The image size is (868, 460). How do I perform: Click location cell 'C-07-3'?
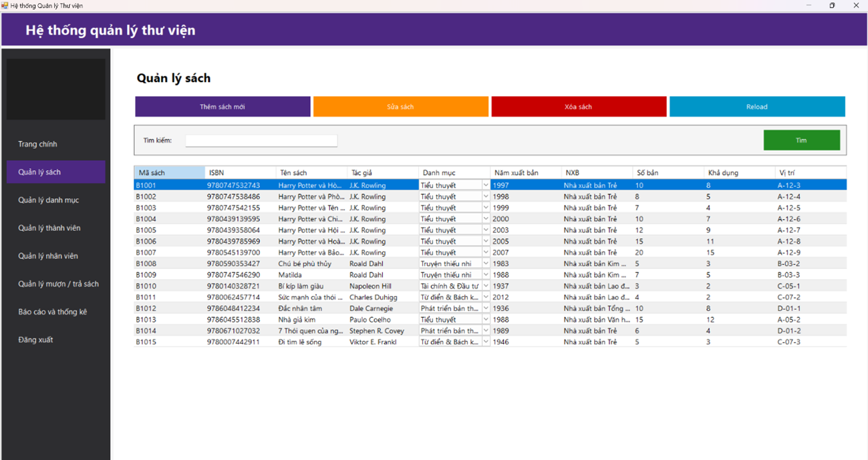(x=811, y=342)
